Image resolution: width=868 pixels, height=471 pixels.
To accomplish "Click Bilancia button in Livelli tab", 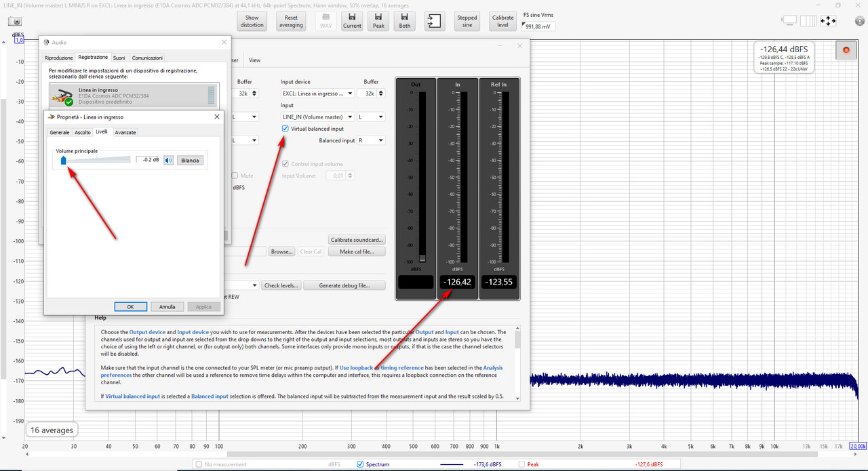I will (x=190, y=161).
